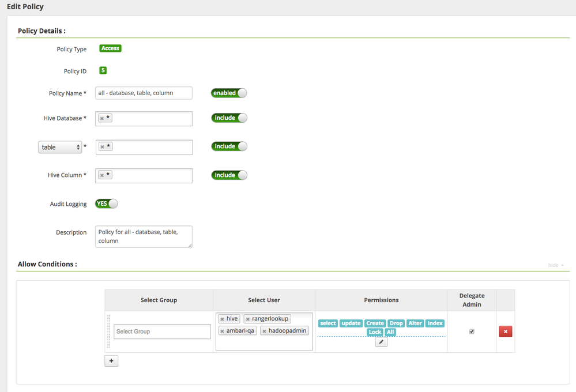This screenshot has width=576, height=392.
Task: Toggle Hive Database include switch
Action: pos(229,118)
